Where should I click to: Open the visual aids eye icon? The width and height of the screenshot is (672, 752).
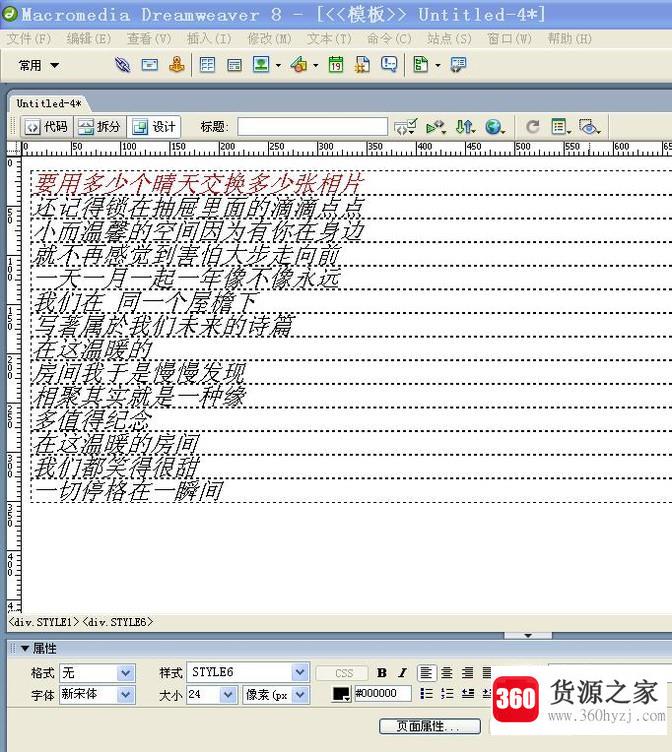click(589, 127)
